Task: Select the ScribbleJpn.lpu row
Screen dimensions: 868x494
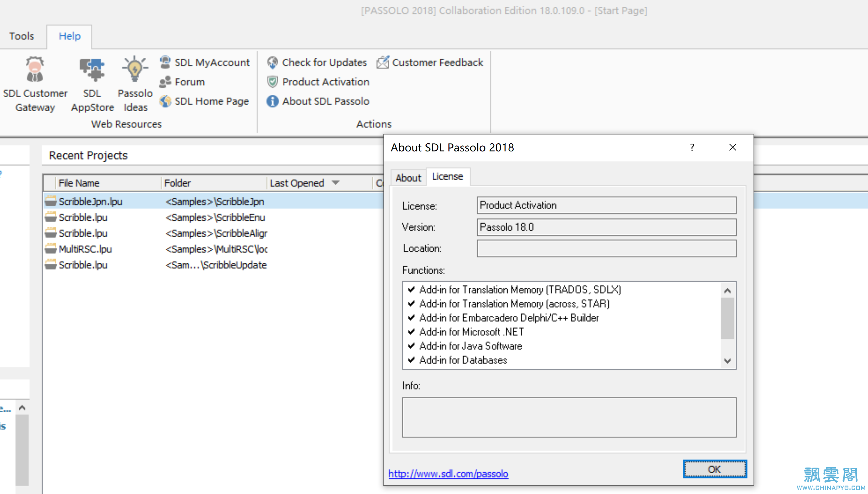Action: click(213, 201)
